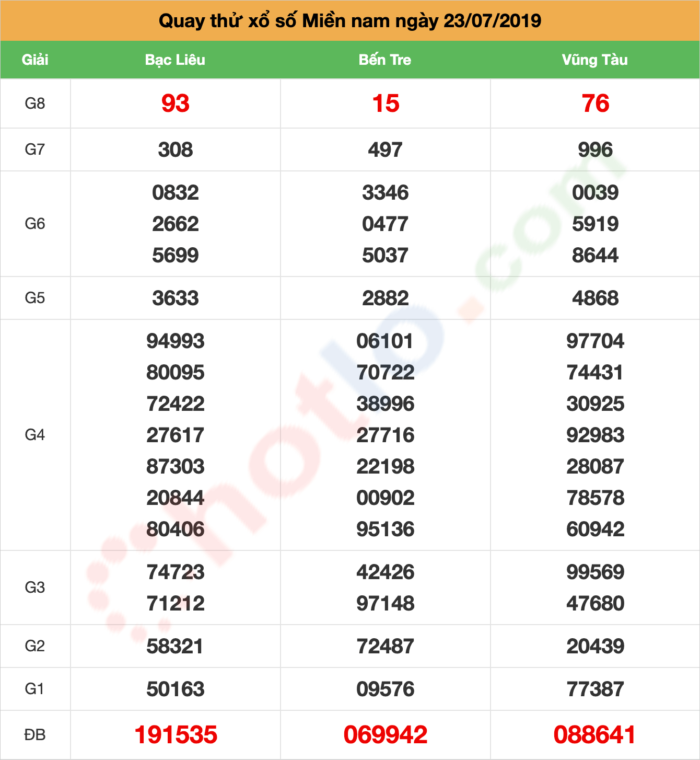Select G6 number 0039
Image resolution: width=700 pixels, height=760 pixels.
click(x=596, y=193)
